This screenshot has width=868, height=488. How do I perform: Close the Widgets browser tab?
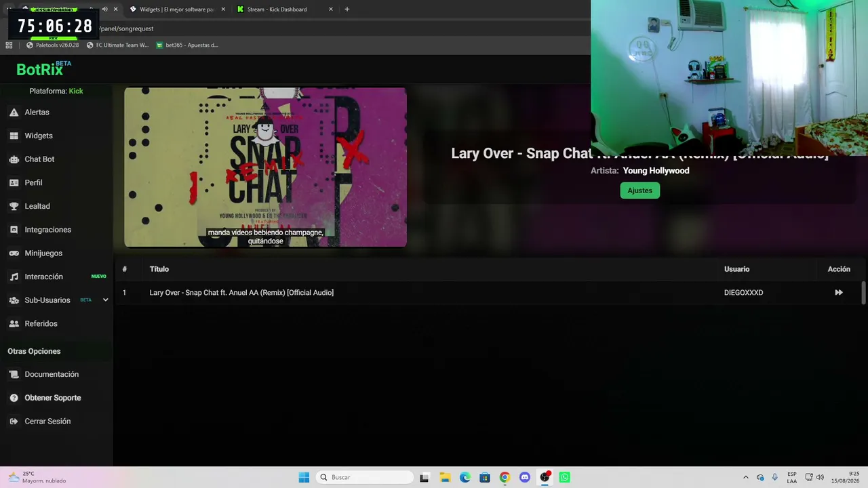[x=223, y=9]
